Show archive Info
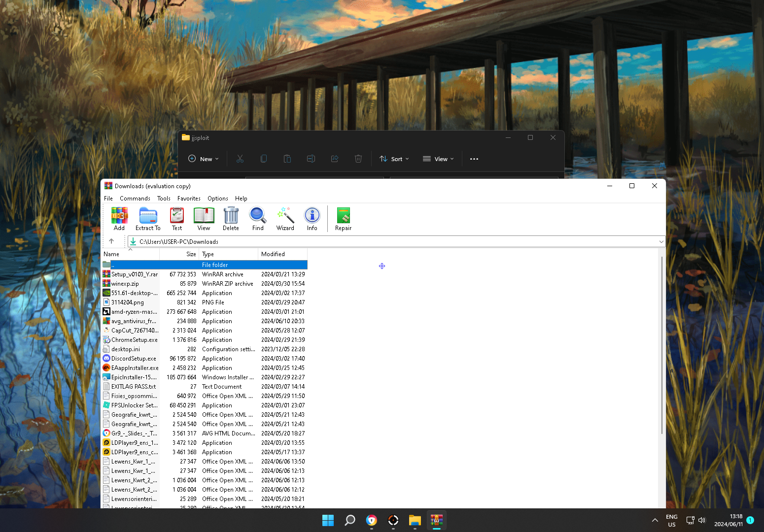 click(x=312, y=219)
